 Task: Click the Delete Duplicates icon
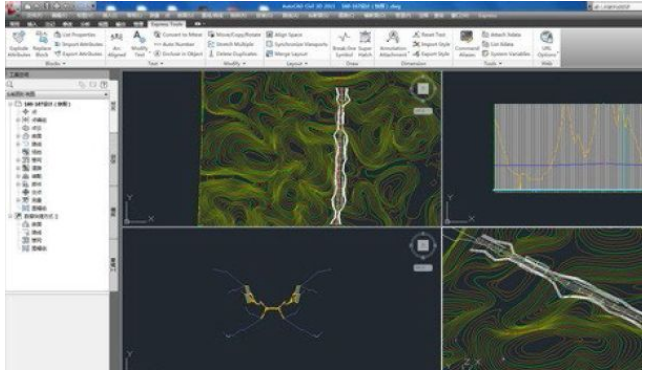(211, 54)
